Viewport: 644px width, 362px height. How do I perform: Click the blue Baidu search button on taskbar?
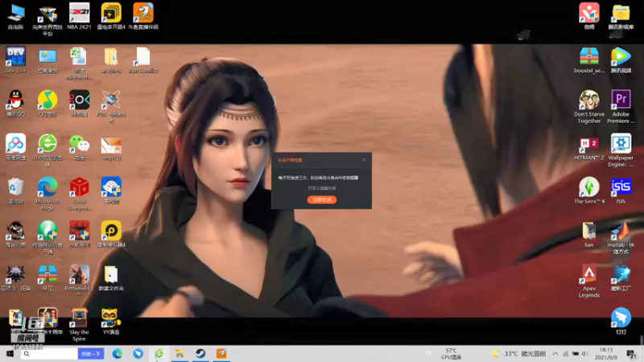(x=91, y=354)
